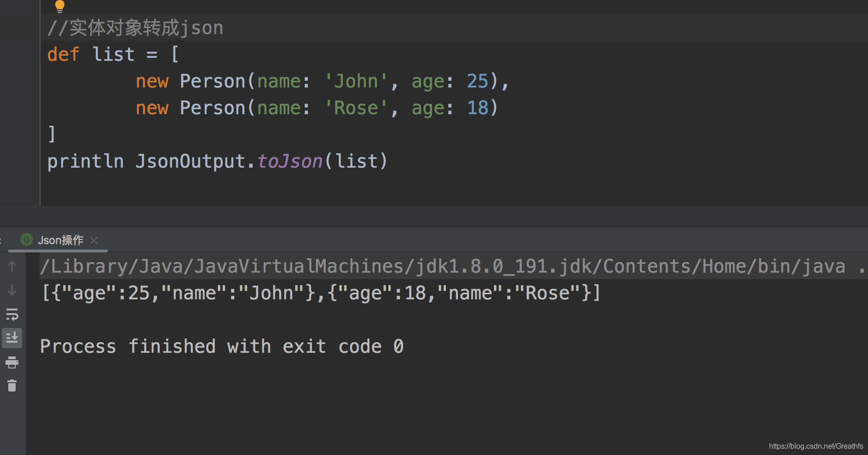868x455 pixels.
Task: Clear console with the trash icon
Action: click(12, 385)
